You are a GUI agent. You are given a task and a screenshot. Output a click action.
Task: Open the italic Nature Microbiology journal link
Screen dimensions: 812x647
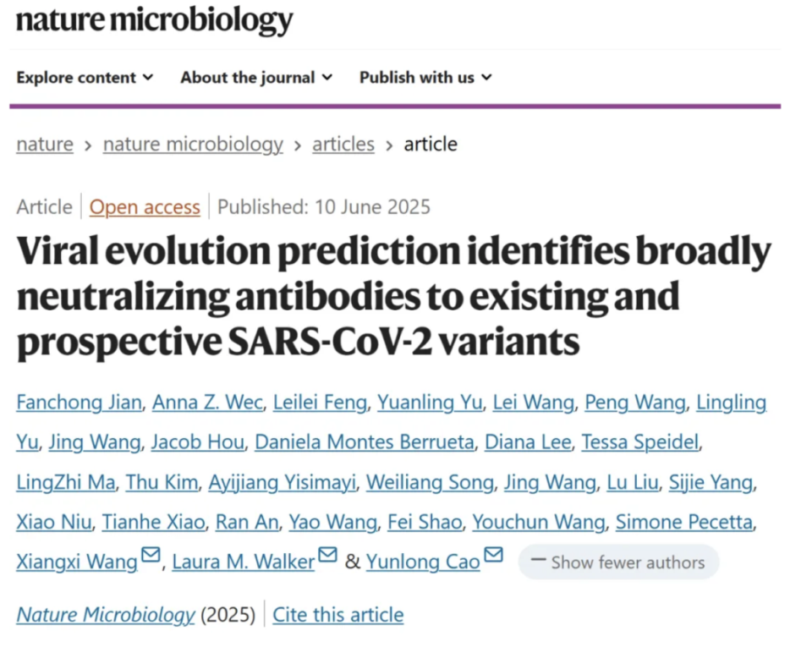tap(106, 615)
